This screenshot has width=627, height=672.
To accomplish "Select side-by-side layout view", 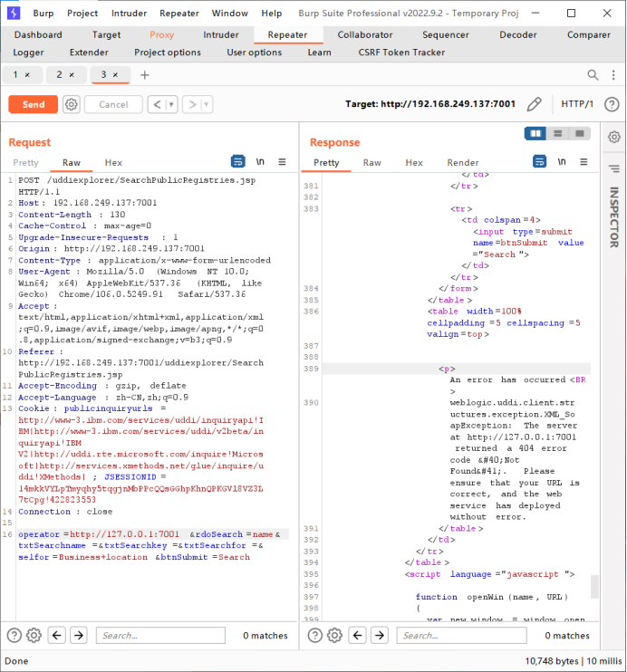I will pos(535,134).
